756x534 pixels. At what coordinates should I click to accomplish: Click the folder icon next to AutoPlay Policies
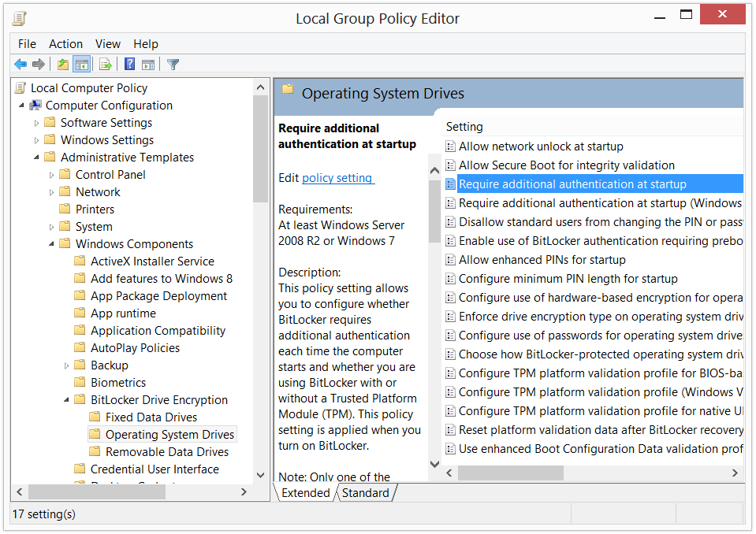point(80,347)
